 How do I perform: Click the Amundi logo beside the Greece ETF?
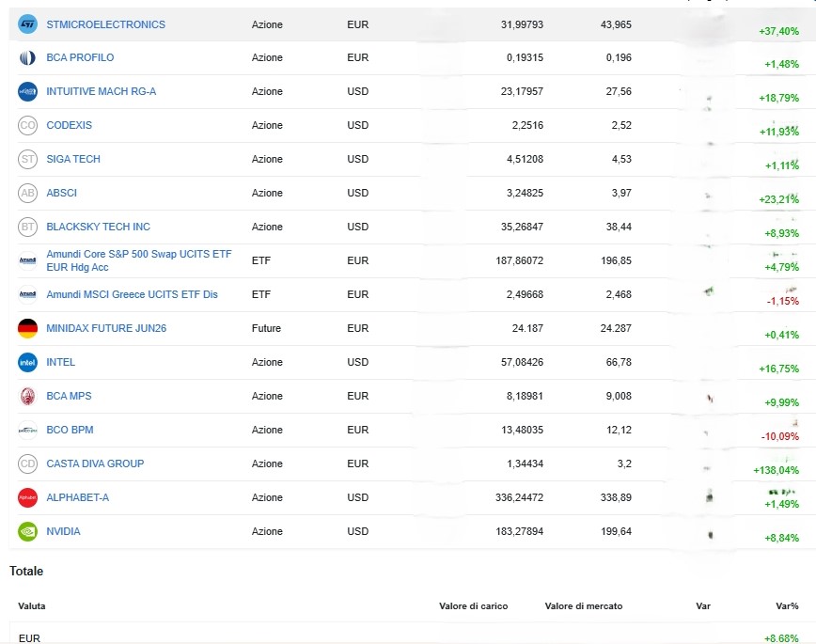(27, 294)
